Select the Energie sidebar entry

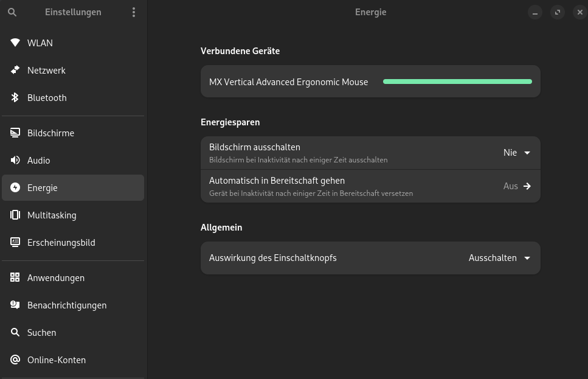click(x=43, y=187)
